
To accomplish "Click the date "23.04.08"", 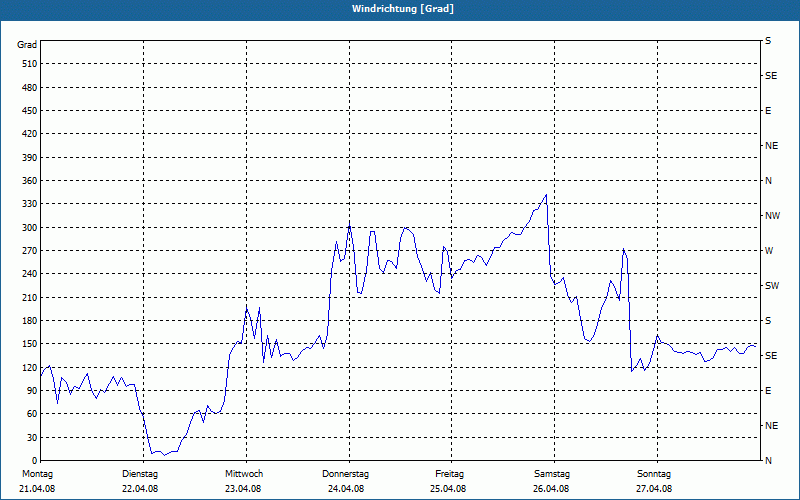I will [x=243, y=489].
